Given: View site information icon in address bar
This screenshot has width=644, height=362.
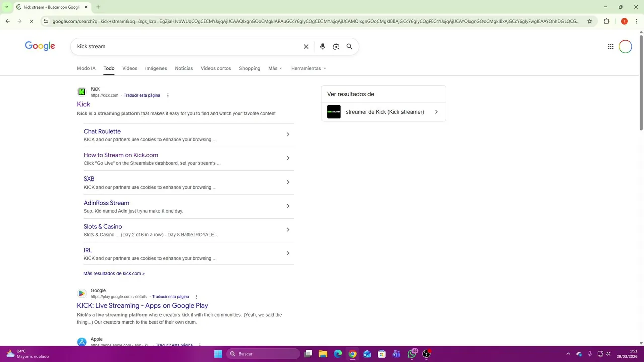Looking at the screenshot, I should [46, 21].
